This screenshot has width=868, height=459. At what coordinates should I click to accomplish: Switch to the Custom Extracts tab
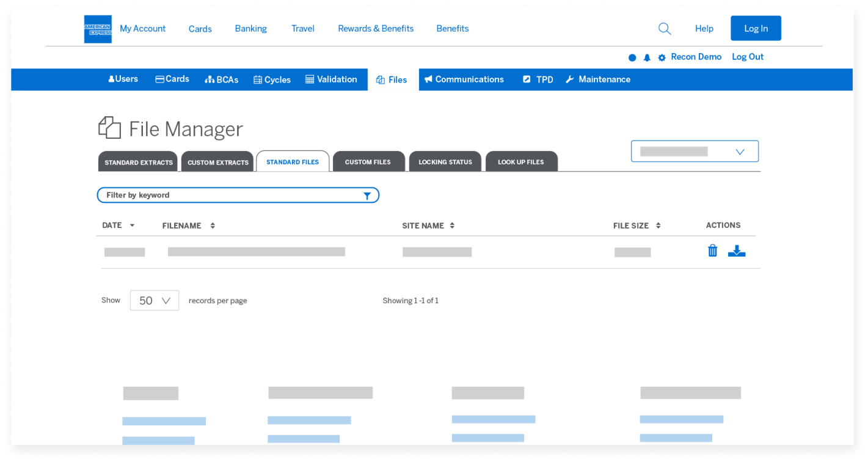point(217,161)
